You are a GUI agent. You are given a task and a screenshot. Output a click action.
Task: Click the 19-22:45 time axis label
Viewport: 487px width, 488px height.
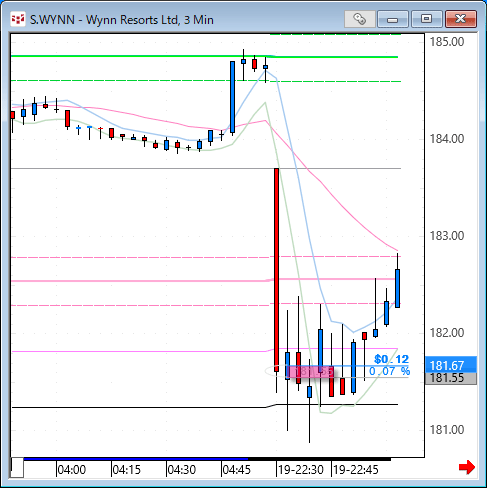[356, 470]
